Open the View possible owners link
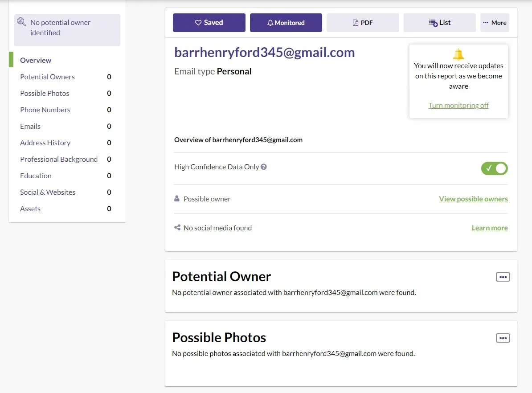Image resolution: width=532 pixels, height=393 pixels. [x=473, y=199]
